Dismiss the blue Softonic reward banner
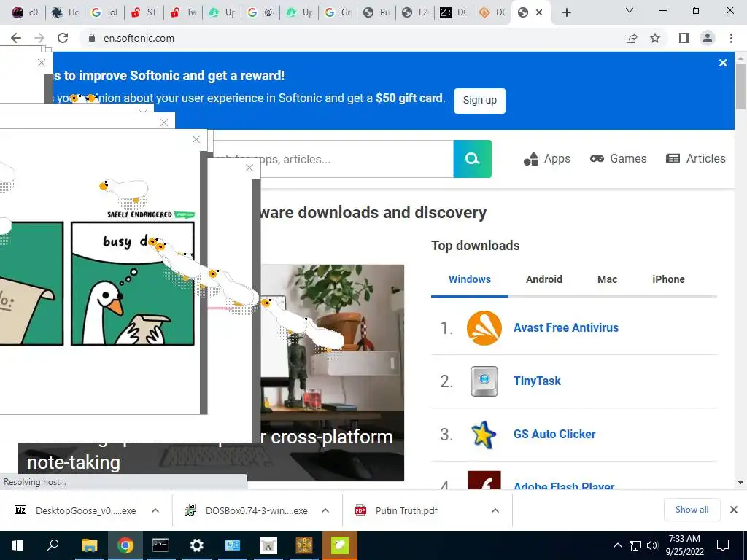Viewport: 747px width, 560px height. tap(723, 63)
